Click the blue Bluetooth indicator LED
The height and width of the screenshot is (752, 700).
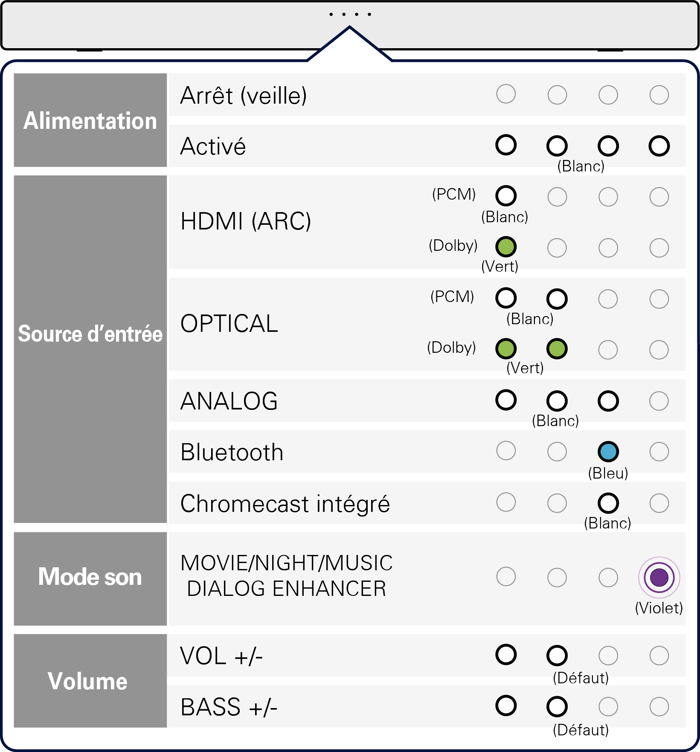tap(608, 452)
